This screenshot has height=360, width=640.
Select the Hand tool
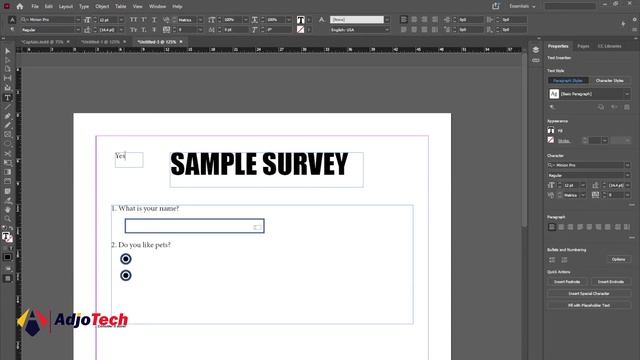(x=7, y=210)
